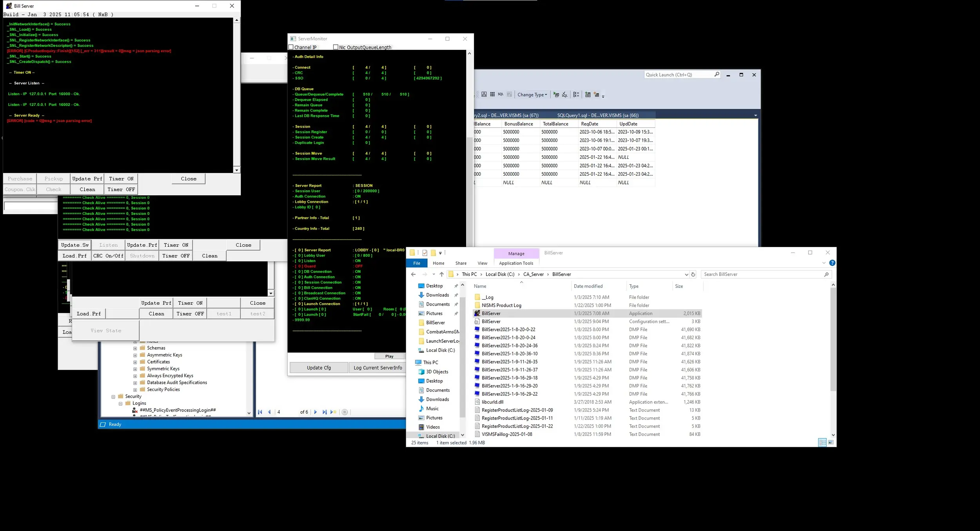This screenshot has width=980, height=531.
Task: Go to next record in navigator
Action: pos(316,412)
